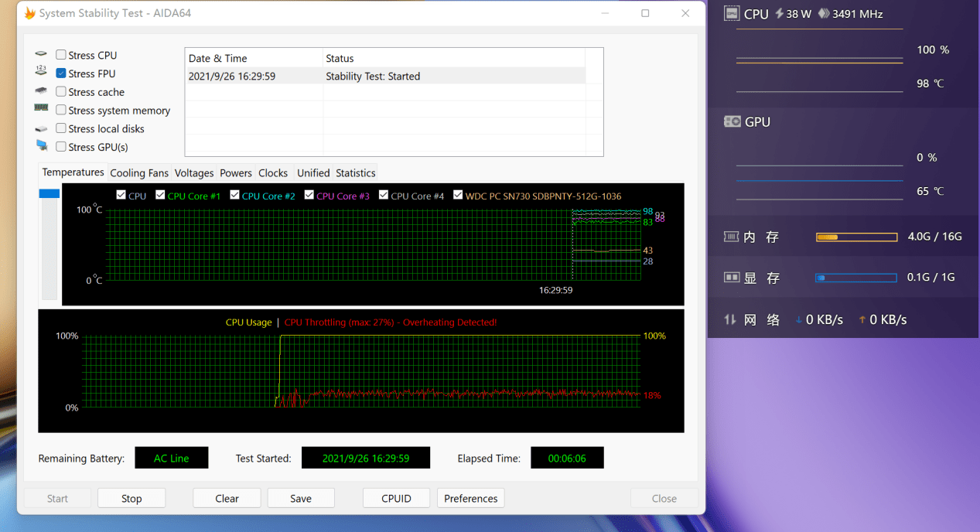
Task: Click the GPU card icon in monitor widget
Action: coord(732,121)
